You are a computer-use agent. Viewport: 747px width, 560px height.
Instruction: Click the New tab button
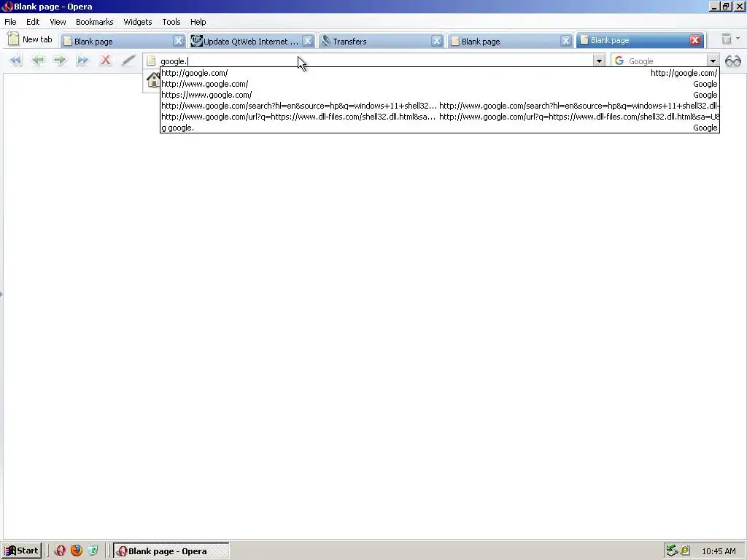coord(29,39)
